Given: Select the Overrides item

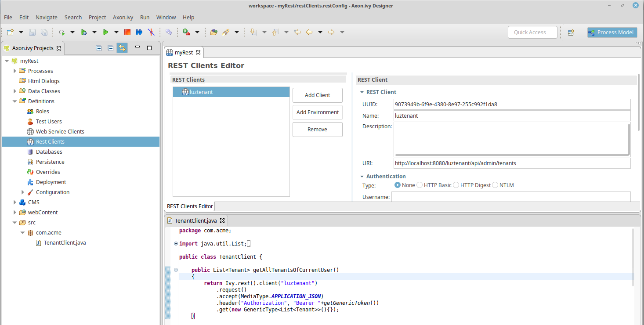Looking at the screenshot, I should pos(48,172).
